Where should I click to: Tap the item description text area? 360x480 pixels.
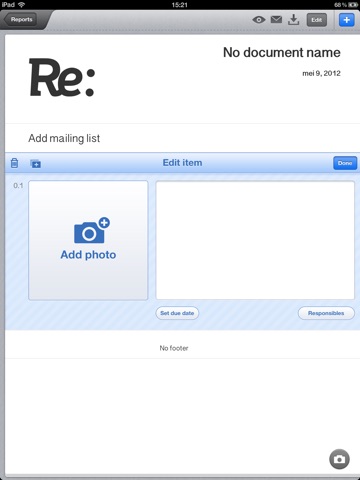[255, 240]
